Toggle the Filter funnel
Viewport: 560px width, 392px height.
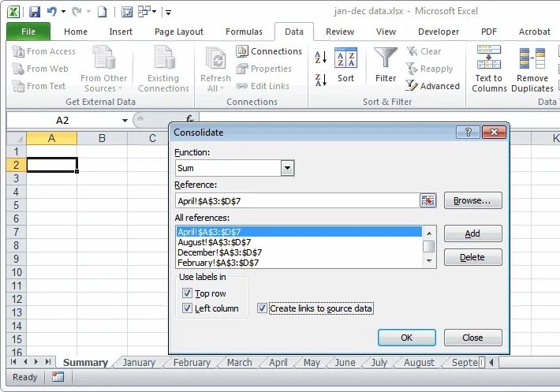click(x=386, y=65)
